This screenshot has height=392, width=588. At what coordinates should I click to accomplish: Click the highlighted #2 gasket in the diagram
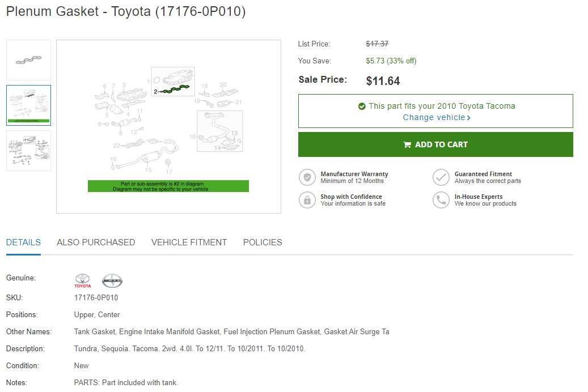click(x=176, y=89)
